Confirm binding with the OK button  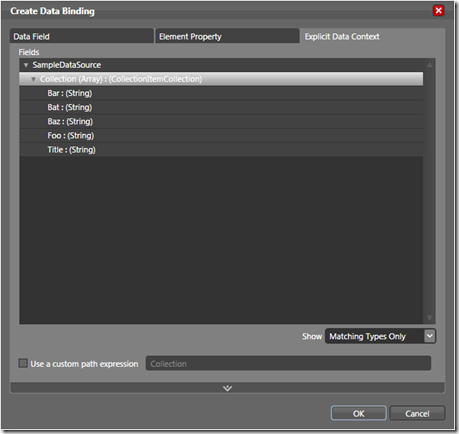click(x=359, y=413)
